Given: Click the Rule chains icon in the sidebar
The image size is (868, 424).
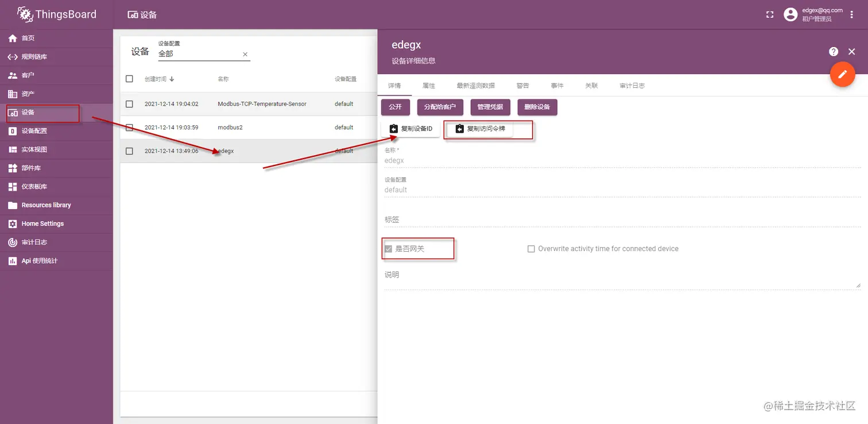Looking at the screenshot, I should (x=12, y=57).
